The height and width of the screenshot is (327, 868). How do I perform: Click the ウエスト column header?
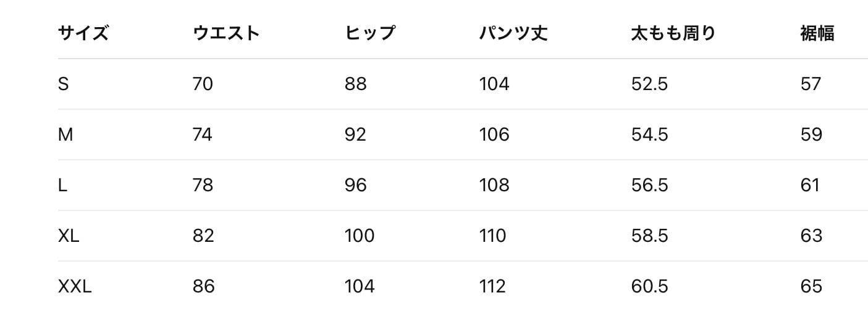pyautogui.click(x=226, y=33)
